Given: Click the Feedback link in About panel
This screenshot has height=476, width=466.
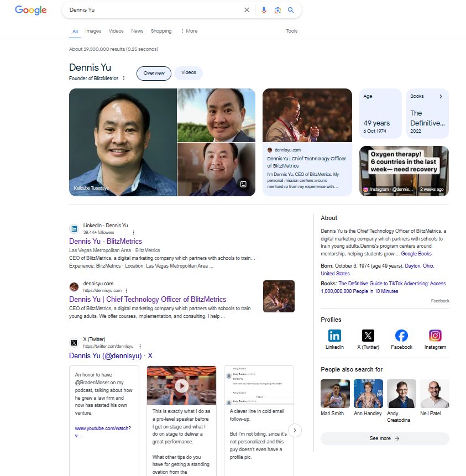Looking at the screenshot, I should tap(440, 301).
